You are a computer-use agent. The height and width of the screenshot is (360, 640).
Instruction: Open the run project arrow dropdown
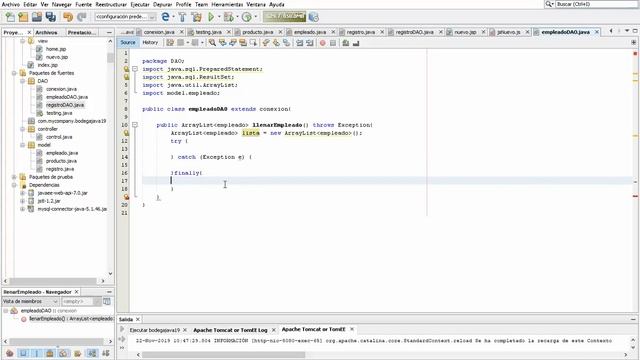[219, 17]
